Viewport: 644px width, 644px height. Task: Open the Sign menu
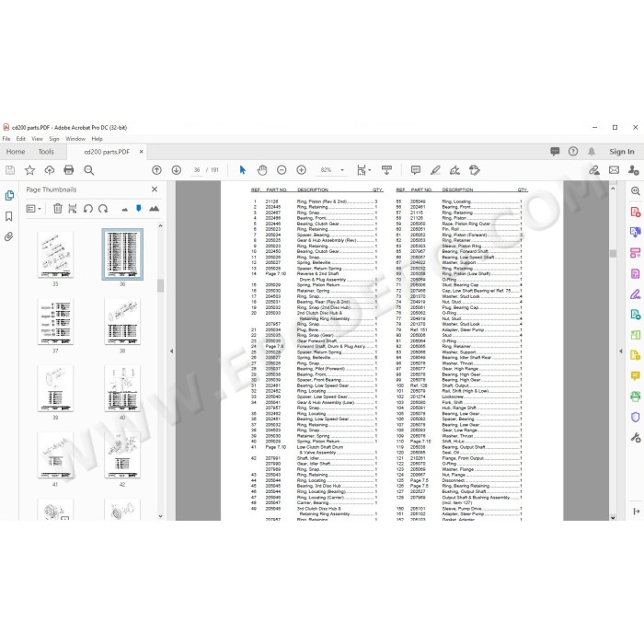click(x=54, y=139)
